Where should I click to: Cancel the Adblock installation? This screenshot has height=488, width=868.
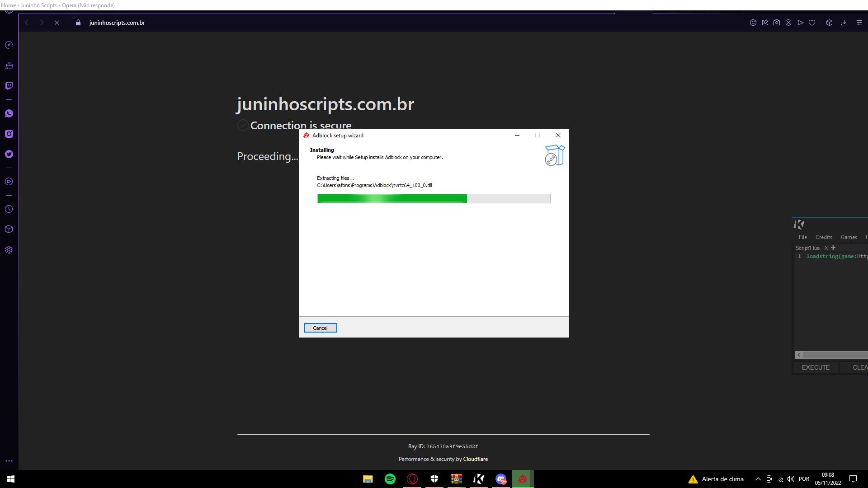click(x=321, y=328)
